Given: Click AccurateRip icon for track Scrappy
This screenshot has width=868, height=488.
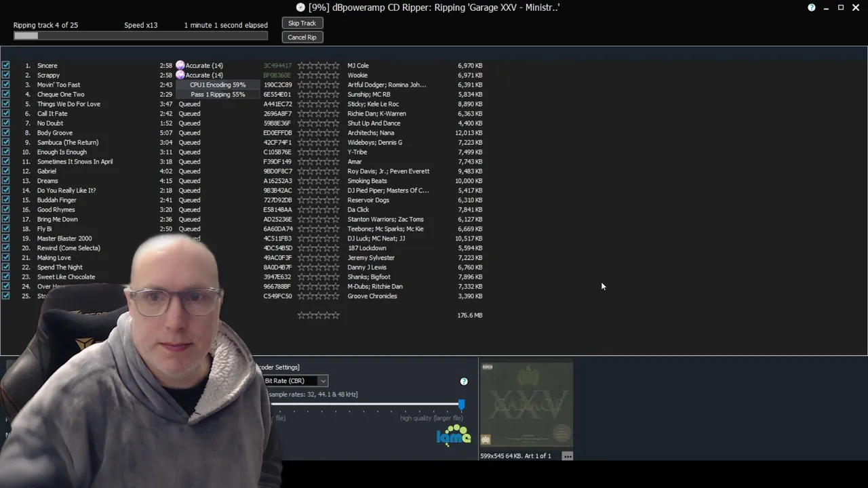Looking at the screenshot, I should (x=180, y=75).
